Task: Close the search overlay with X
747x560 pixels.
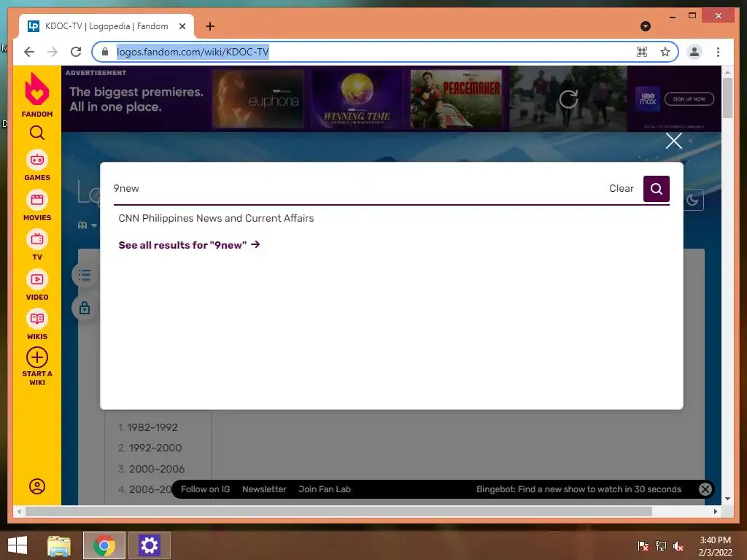Action: pyautogui.click(x=673, y=141)
